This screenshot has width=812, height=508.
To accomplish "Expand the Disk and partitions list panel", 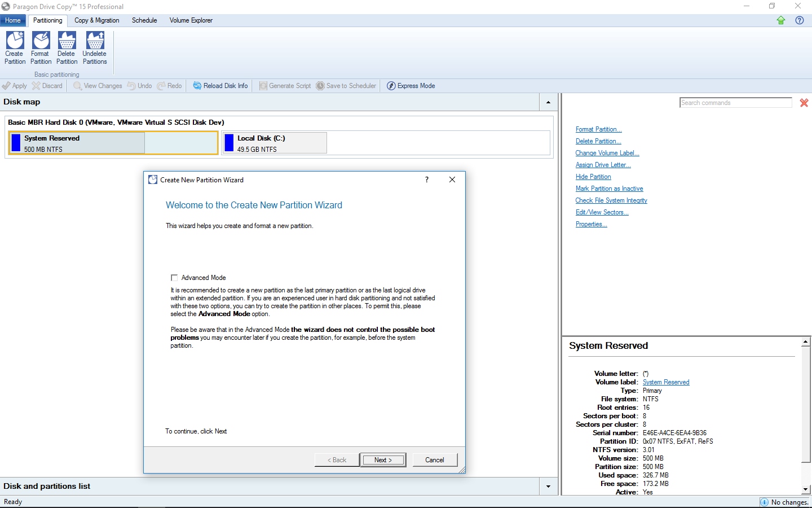I will [x=548, y=487].
